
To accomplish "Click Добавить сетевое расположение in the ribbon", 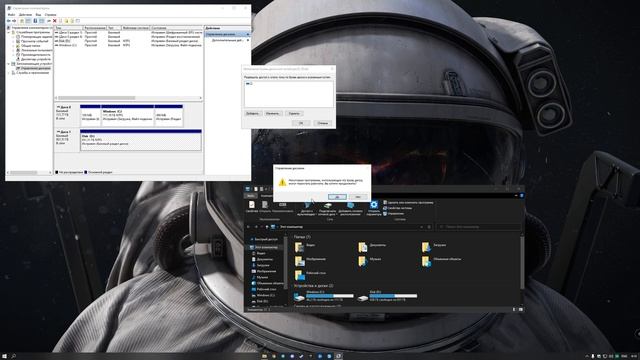I will point(350,208).
